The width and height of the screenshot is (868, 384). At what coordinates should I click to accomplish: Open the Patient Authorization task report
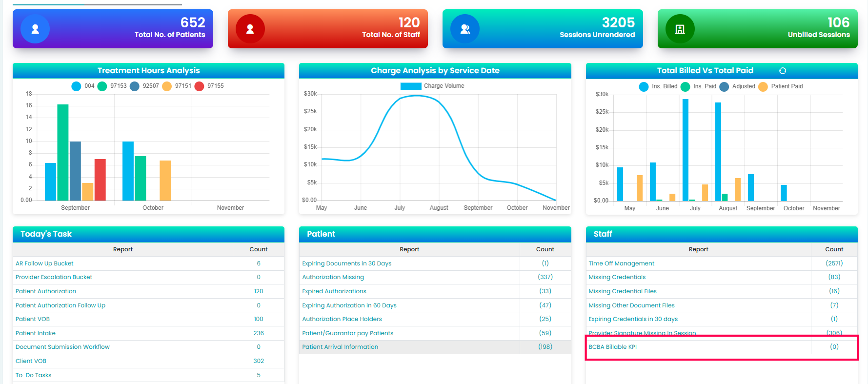pyautogui.click(x=46, y=291)
